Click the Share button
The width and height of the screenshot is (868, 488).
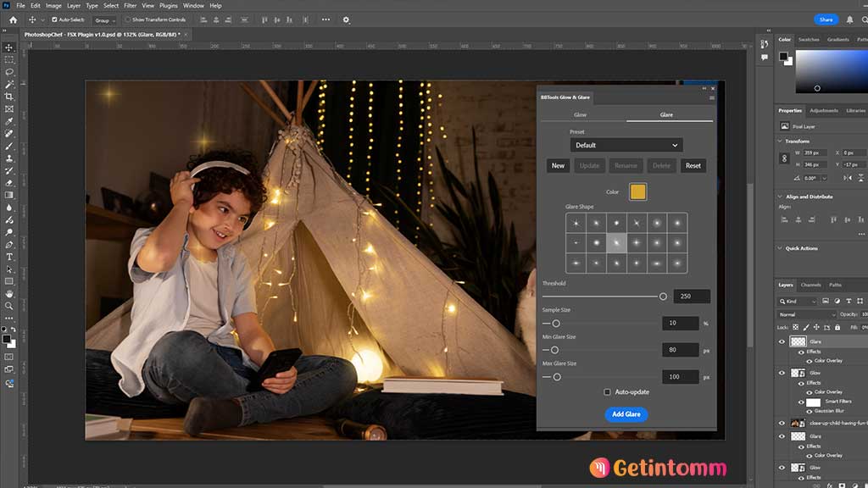[826, 19]
